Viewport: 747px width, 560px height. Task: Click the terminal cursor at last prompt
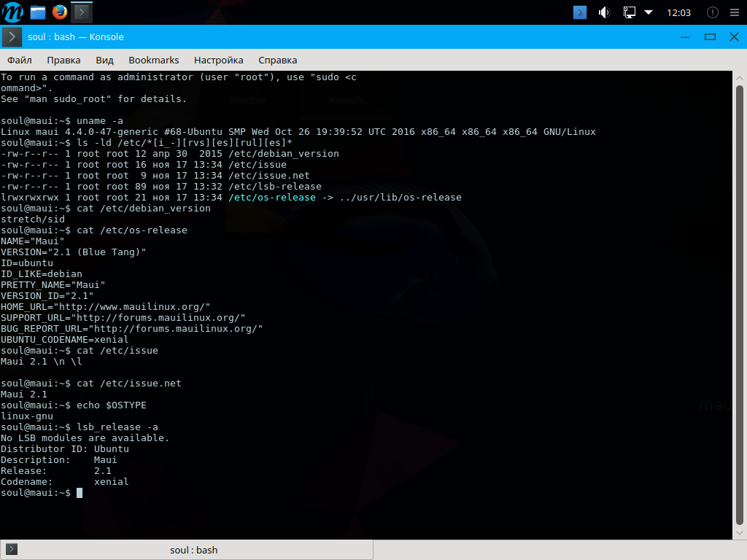80,493
